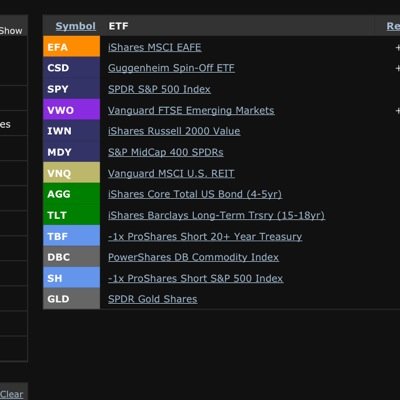Select the purple VWO symbol cell
Image resolution: width=400 pixels, height=400 pixels.
tap(71, 110)
